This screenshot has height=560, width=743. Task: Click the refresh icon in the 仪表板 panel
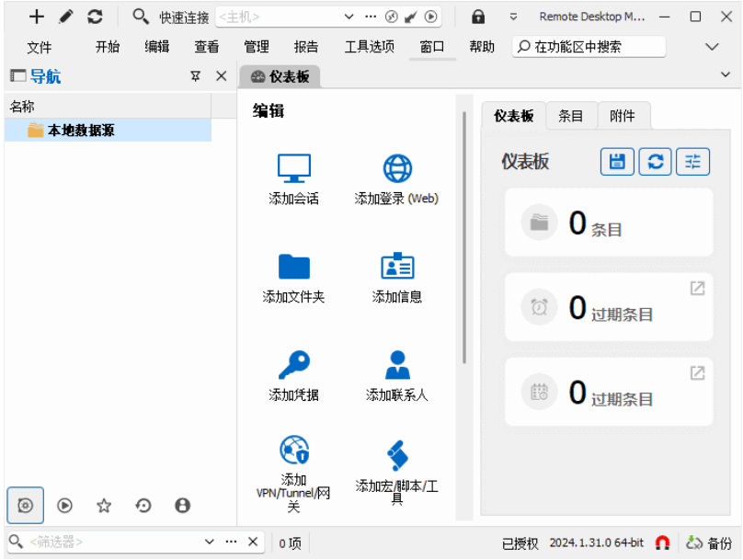tap(655, 161)
